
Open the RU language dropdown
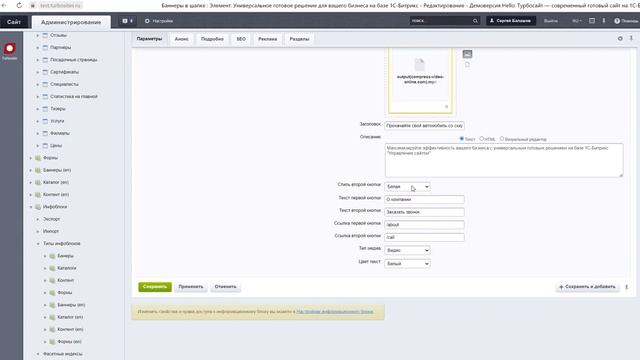click(x=576, y=21)
